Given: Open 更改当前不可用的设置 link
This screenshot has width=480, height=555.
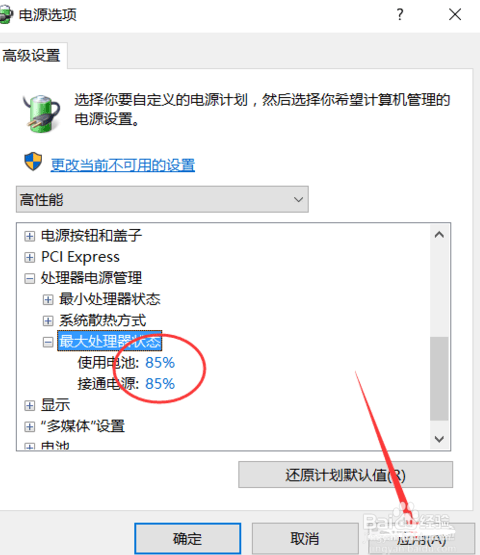Looking at the screenshot, I should click(122, 165).
